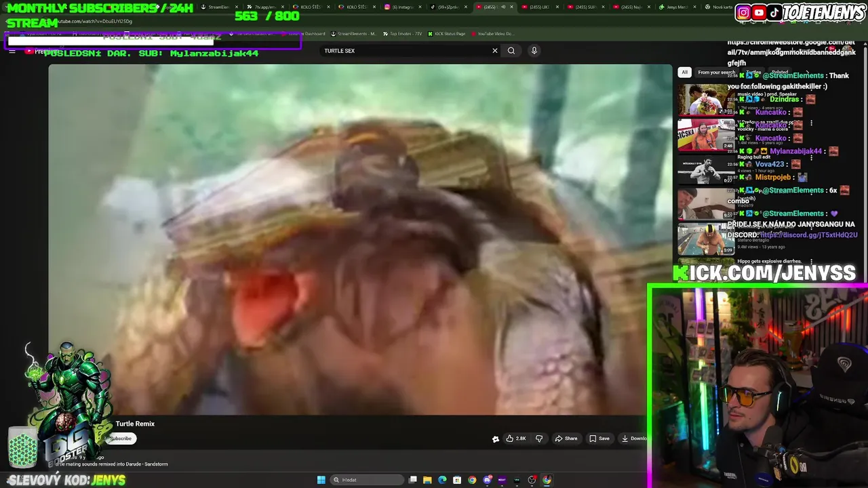Switch to the 7tv.app browser tab
The image size is (868, 488).
point(264,7)
